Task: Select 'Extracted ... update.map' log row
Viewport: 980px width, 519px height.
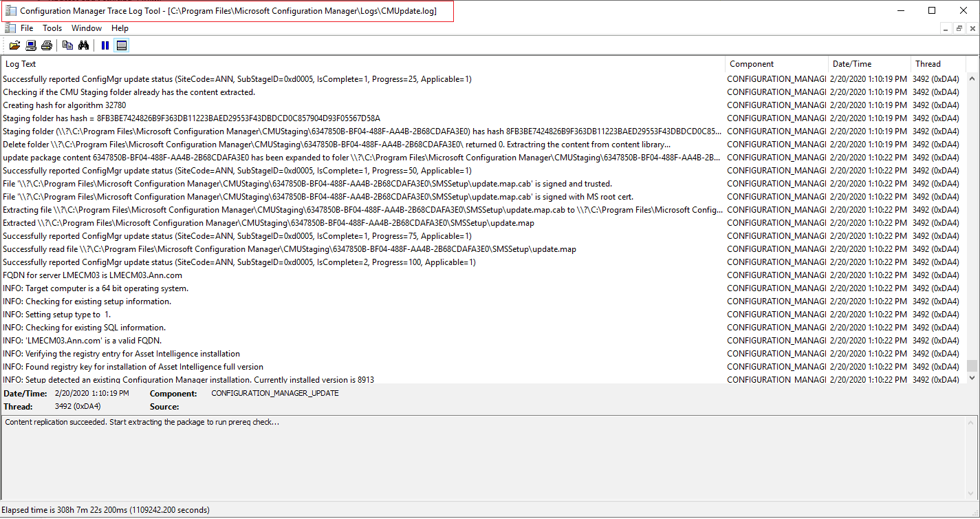Action: pos(483,223)
